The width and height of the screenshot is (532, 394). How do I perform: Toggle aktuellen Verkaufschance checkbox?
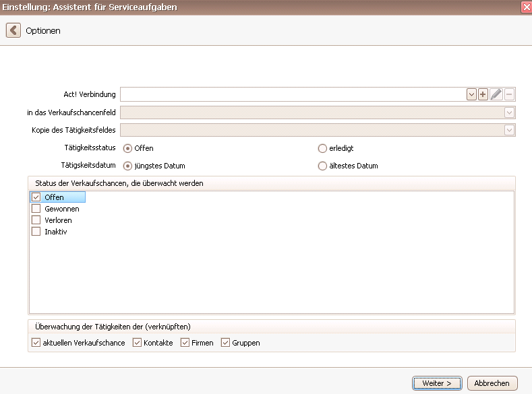point(36,343)
